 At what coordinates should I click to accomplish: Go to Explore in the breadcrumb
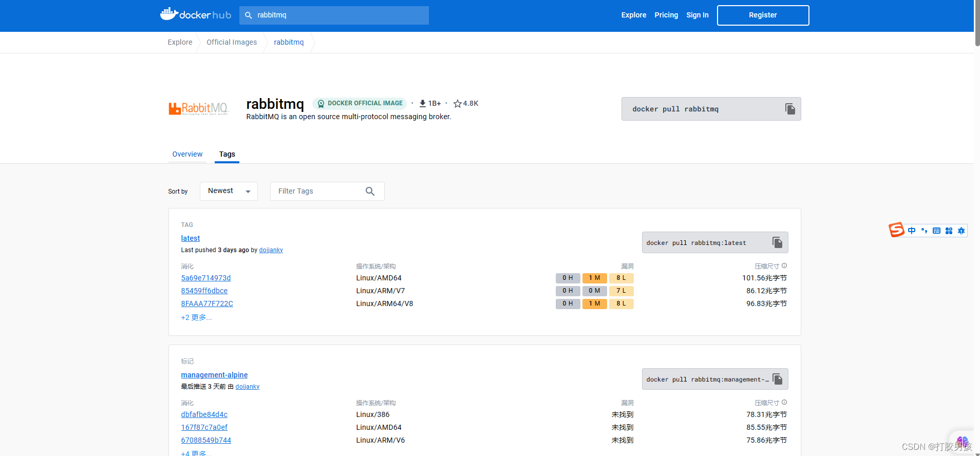180,42
